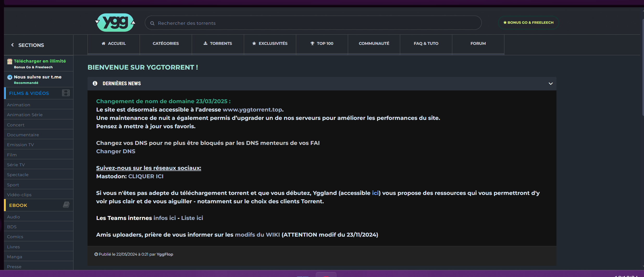Collapse the Dernières News panel chevron
The image size is (644, 277).
[550, 84]
